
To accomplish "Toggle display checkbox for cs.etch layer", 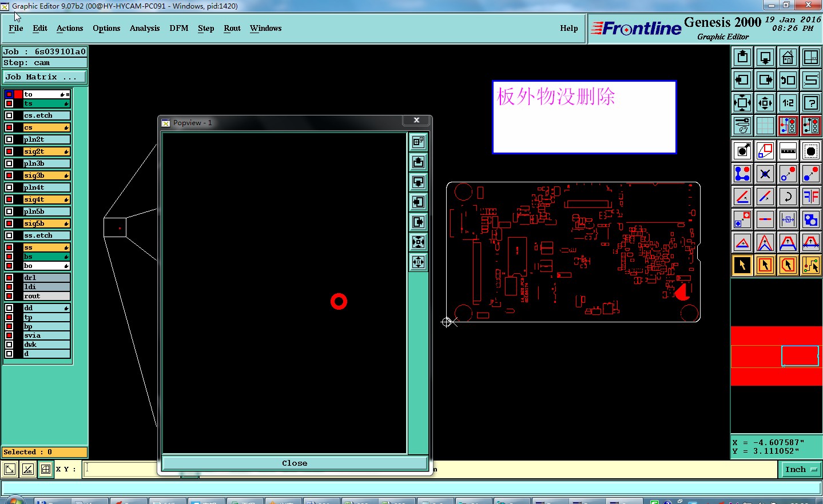I will point(9,115).
